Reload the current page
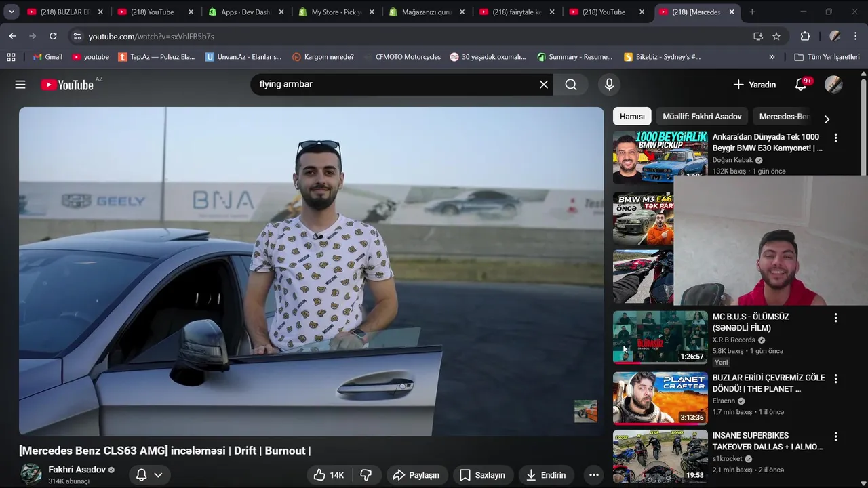 [53, 36]
